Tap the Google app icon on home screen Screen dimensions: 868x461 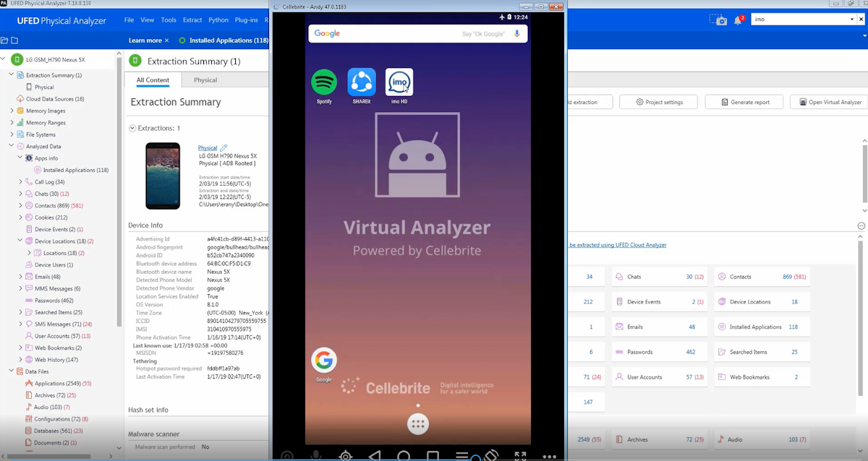pyautogui.click(x=324, y=360)
